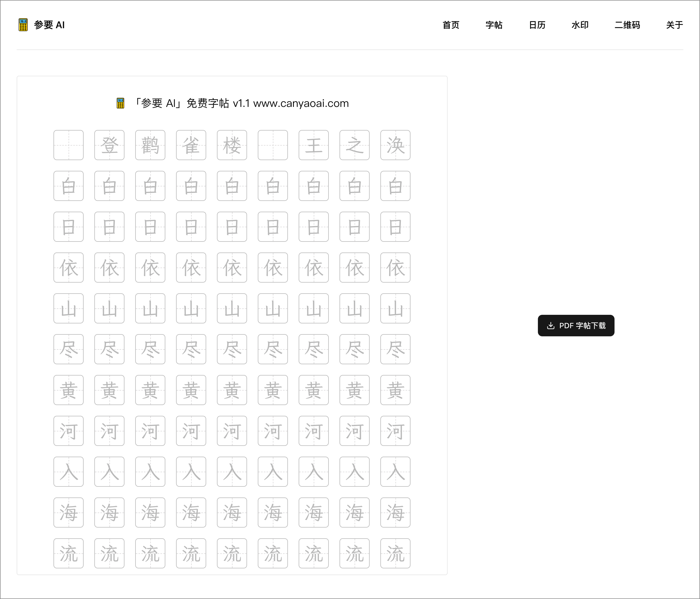Image resolution: width=700 pixels, height=599 pixels.
Task: Click the PDF 字帖下载 button
Action: pos(576,326)
